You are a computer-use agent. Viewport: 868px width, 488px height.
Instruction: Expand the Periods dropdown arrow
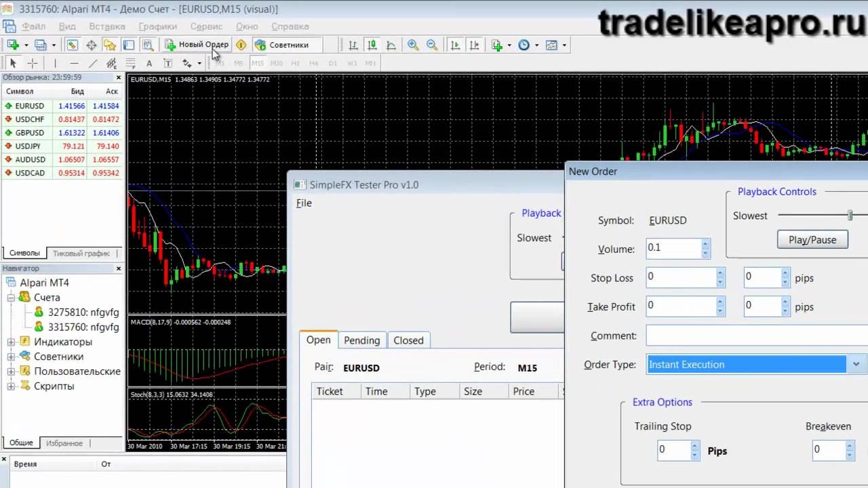[x=536, y=45]
